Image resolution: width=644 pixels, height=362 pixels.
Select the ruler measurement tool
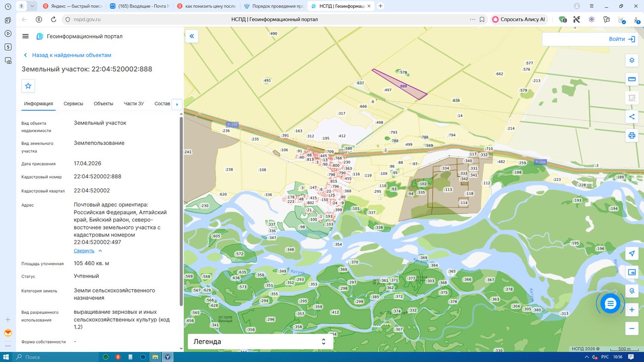click(632, 79)
